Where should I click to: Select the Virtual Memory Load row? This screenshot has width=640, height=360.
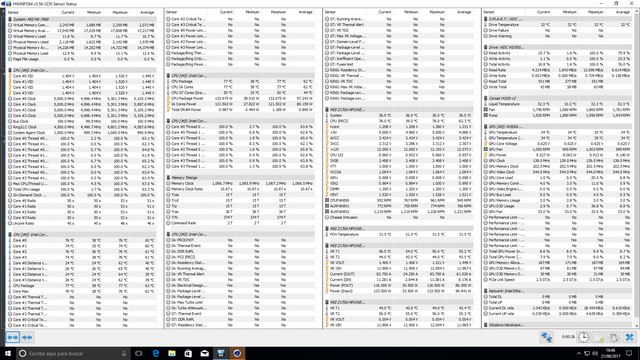(82, 36)
